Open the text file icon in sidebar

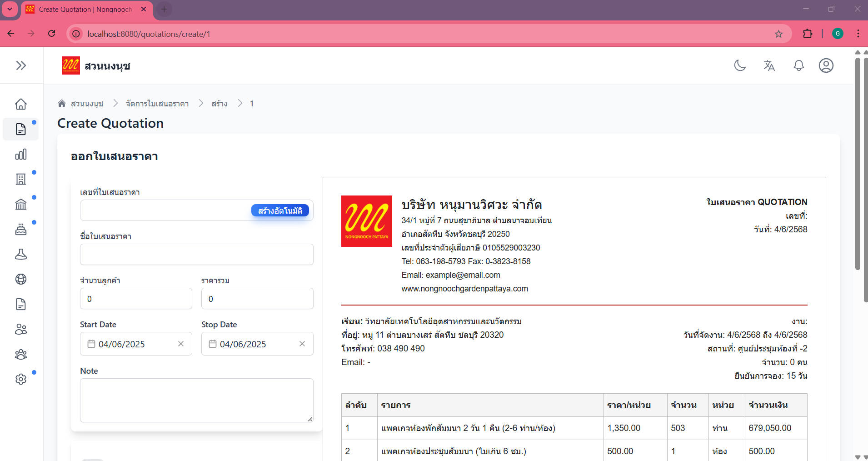coord(21,304)
